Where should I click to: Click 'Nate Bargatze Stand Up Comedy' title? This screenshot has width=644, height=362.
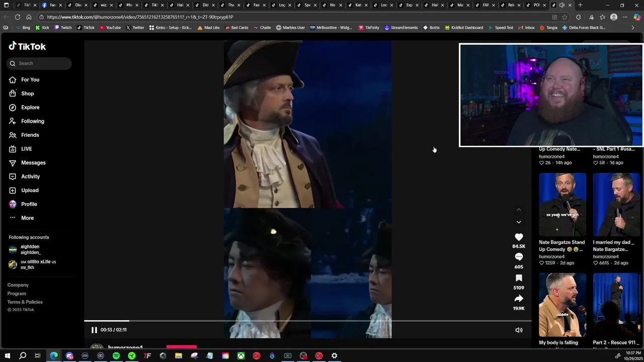point(561,246)
